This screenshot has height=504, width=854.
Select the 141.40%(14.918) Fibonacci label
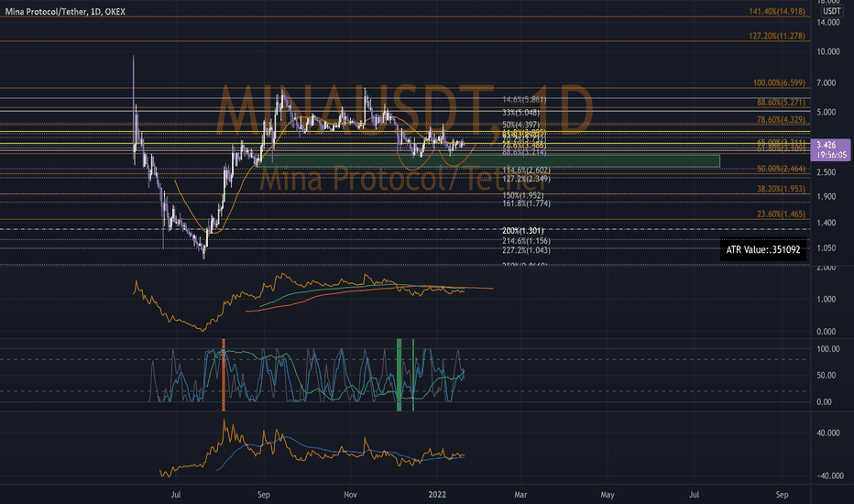[x=777, y=11]
